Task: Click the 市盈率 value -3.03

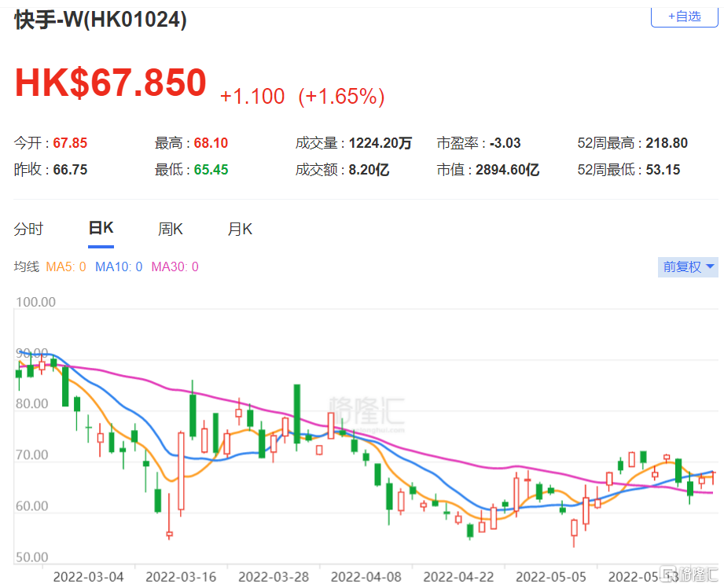Action: [505, 143]
